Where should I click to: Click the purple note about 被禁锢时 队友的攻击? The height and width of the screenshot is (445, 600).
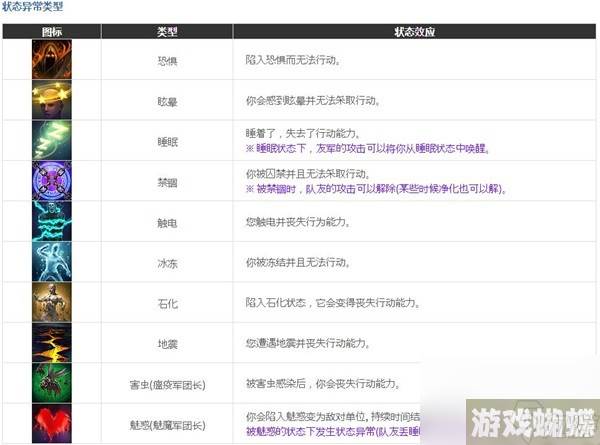click(376, 189)
